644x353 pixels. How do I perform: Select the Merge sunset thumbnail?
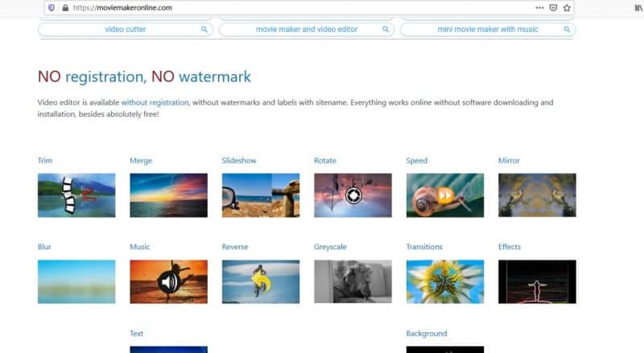tap(169, 195)
